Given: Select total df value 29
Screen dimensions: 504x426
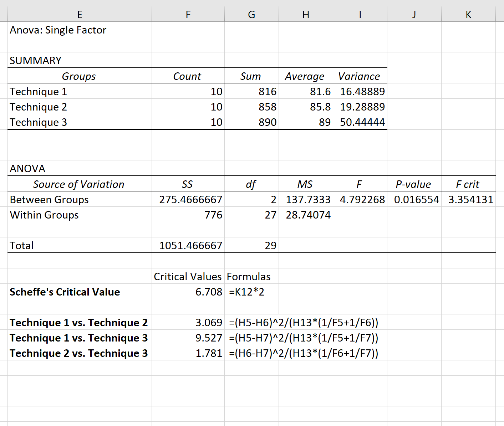Looking at the screenshot, I should coord(251,245).
